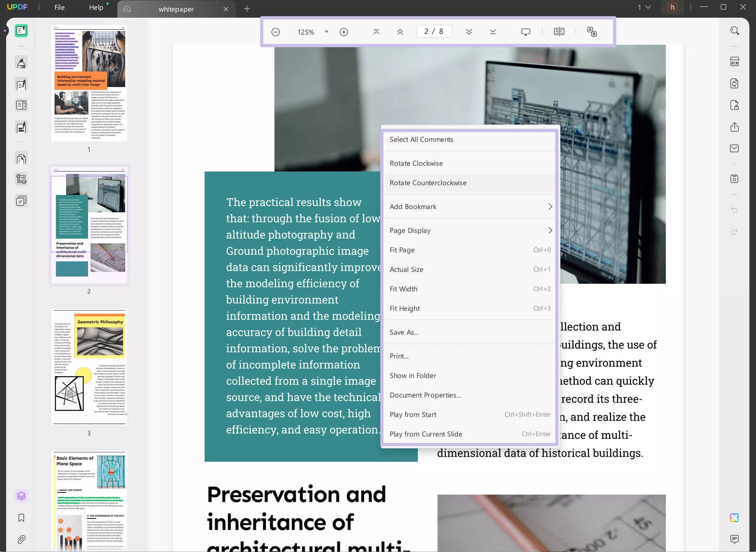This screenshot has height=552, width=756.
Task: Open the user account avatar
Action: (x=672, y=7)
